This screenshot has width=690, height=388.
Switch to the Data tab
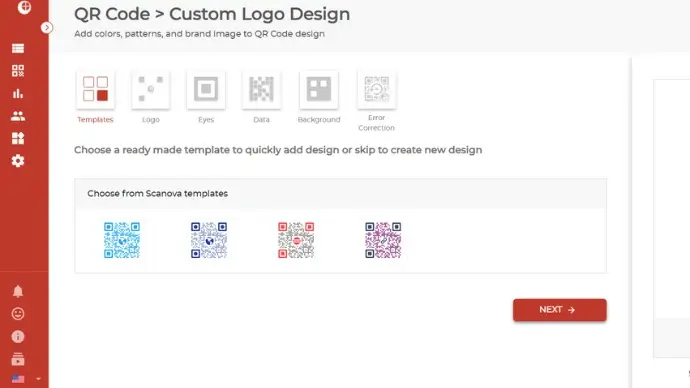point(261,97)
